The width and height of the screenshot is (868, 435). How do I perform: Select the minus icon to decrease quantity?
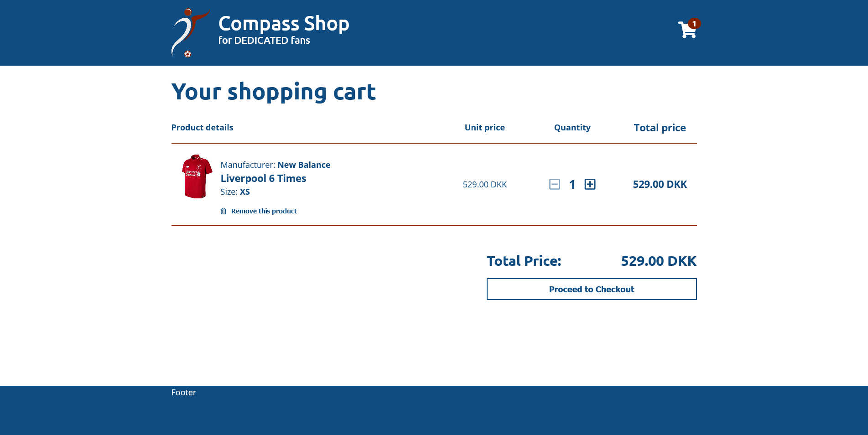[x=554, y=184]
